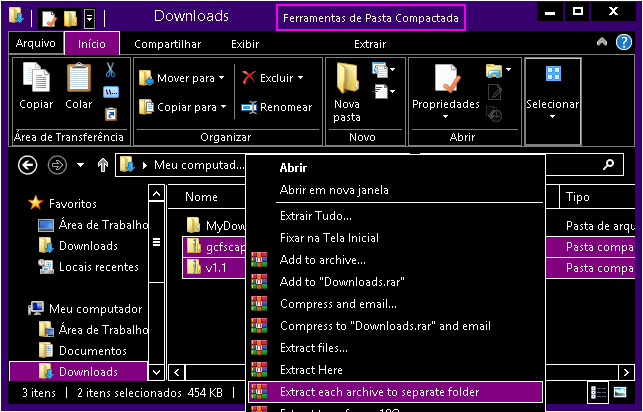Click the Colar clipboard icon

[x=79, y=78]
